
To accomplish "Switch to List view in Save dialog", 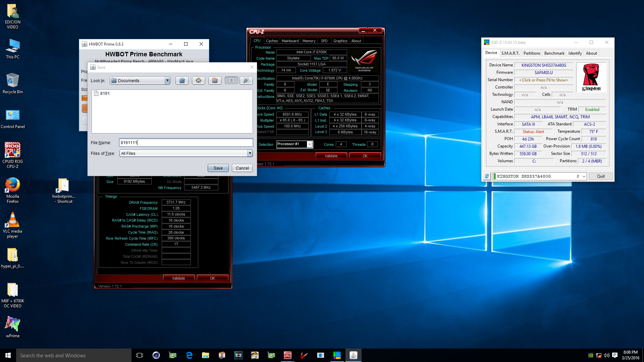I will point(231,80).
